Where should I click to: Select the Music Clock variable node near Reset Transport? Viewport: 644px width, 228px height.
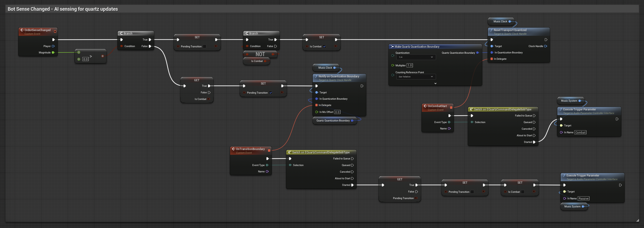click(500, 21)
